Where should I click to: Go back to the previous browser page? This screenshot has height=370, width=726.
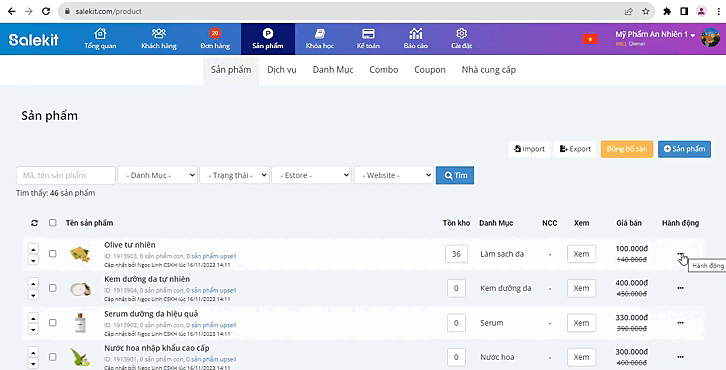point(12,11)
